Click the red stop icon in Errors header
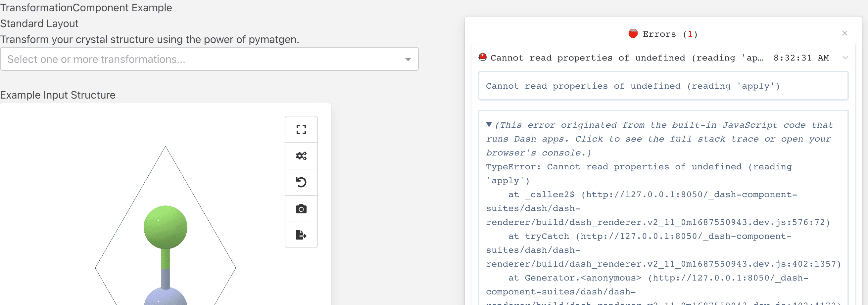The width and height of the screenshot is (868, 305). pos(633,33)
